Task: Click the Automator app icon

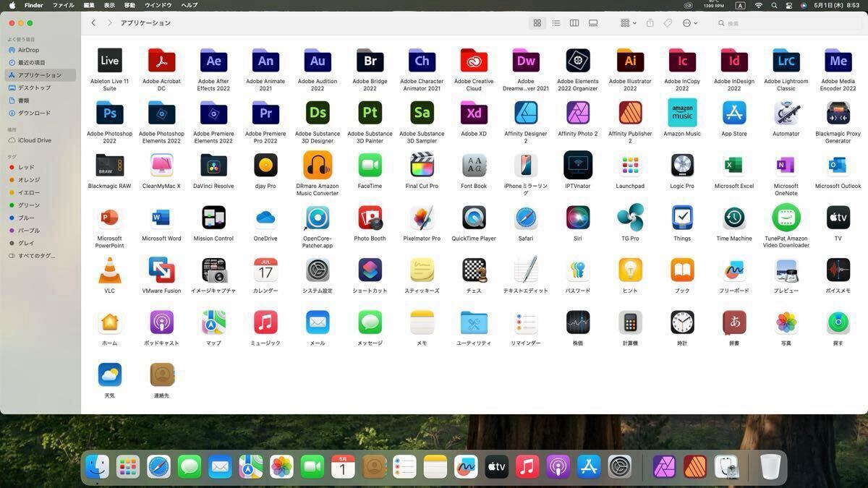Action: tap(786, 114)
